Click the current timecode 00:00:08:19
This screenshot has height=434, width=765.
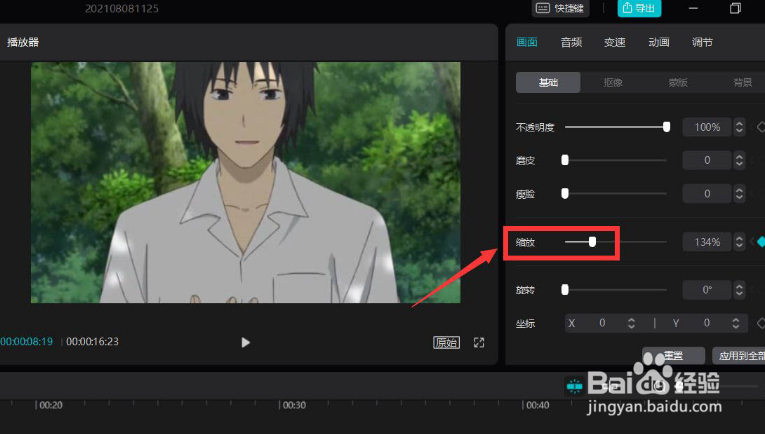26,341
